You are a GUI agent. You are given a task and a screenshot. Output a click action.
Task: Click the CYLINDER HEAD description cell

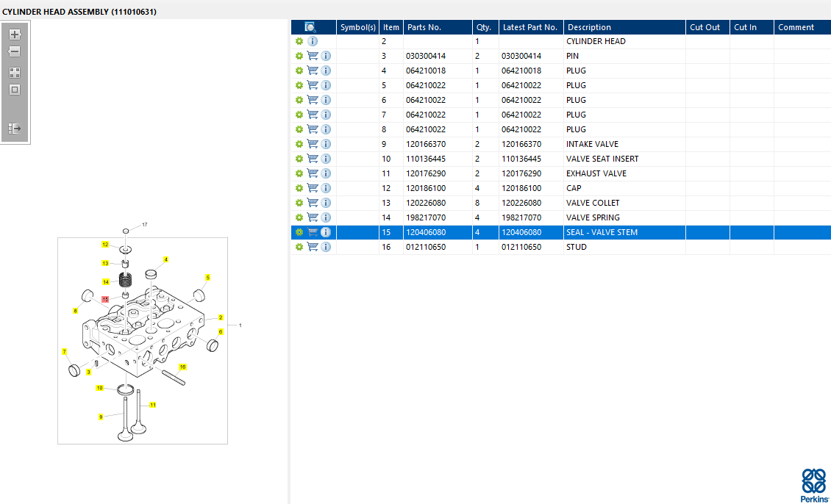[x=625, y=41]
